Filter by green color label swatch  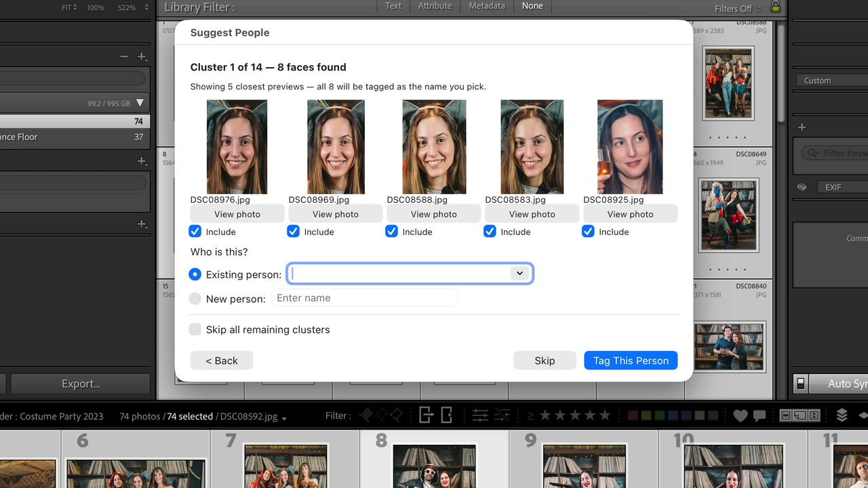tap(660, 415)
